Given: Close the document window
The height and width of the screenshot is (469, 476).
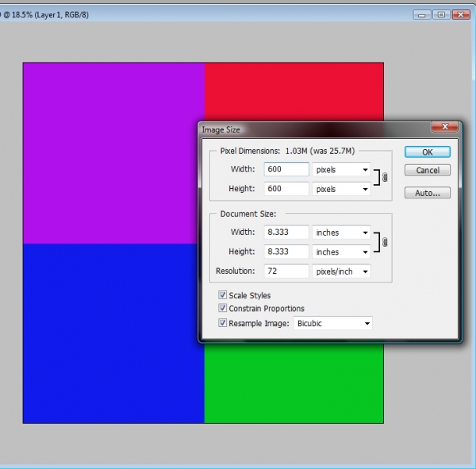Looking at the screenshot, I should (461, 14).
